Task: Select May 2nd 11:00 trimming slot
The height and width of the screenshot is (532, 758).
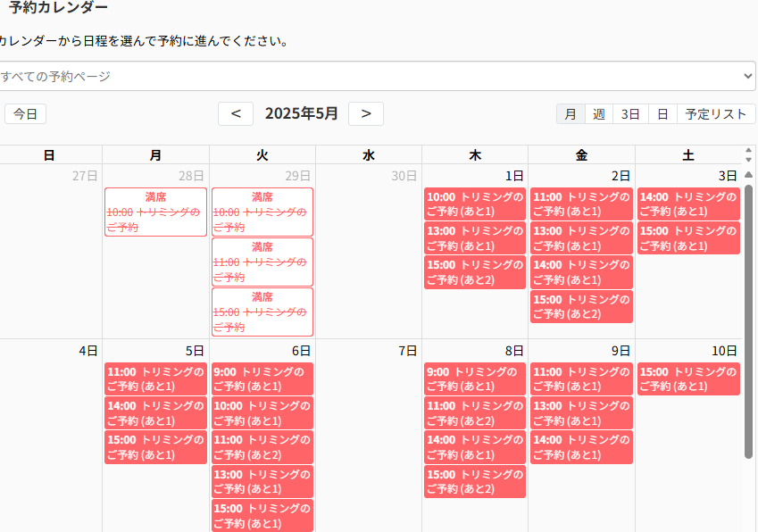Action: click(x=581, y=204)
